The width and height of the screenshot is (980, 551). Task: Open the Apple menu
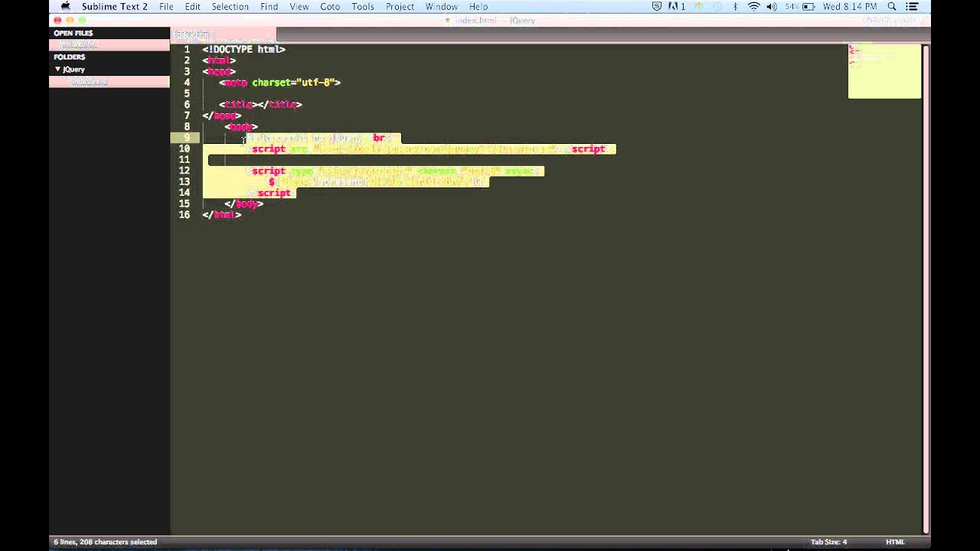pyautogui.click(x=65, y=6)
